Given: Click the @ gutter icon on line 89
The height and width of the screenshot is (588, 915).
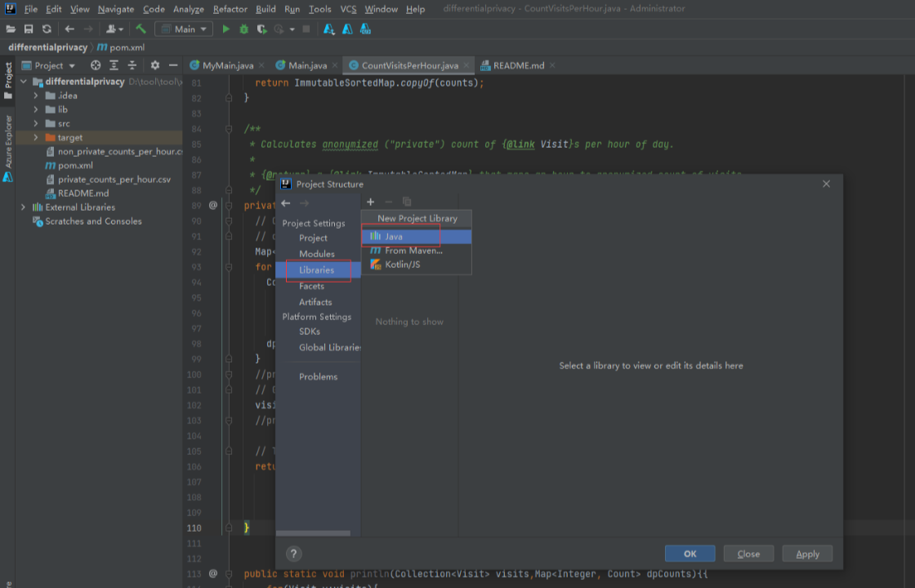Looking at the screenshot, I should pos(213,205).
